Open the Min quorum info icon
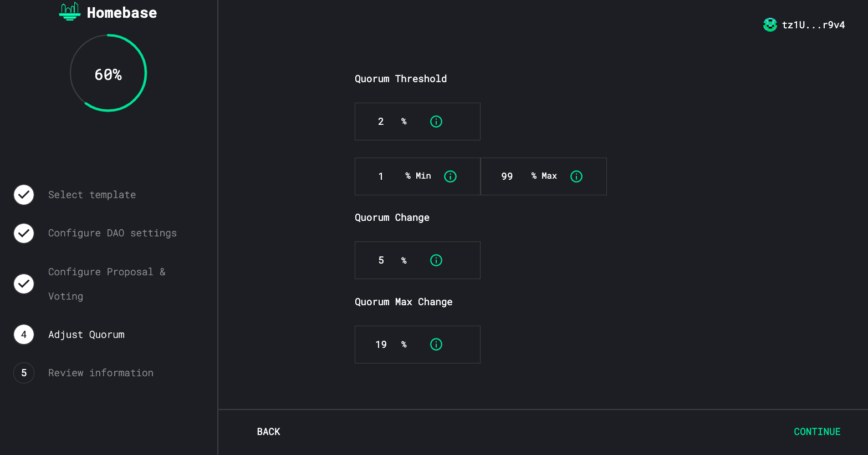868x455 pixels. [451, 176]
